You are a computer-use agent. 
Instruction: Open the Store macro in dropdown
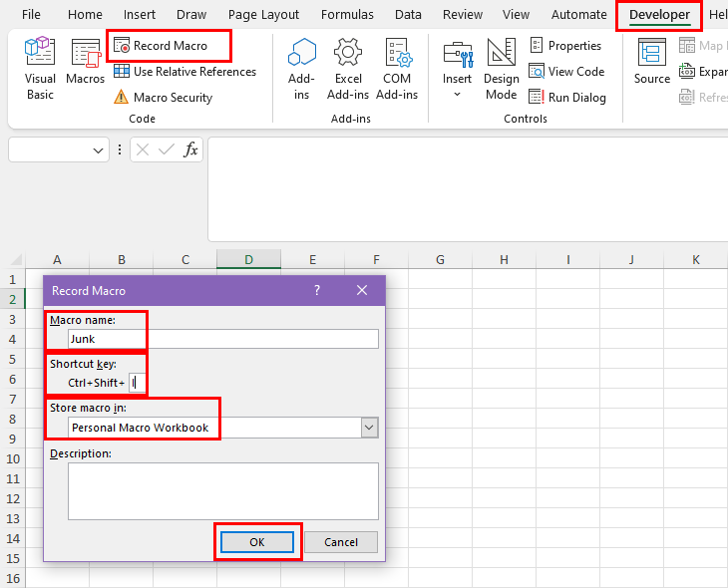[x=369, y=428]
